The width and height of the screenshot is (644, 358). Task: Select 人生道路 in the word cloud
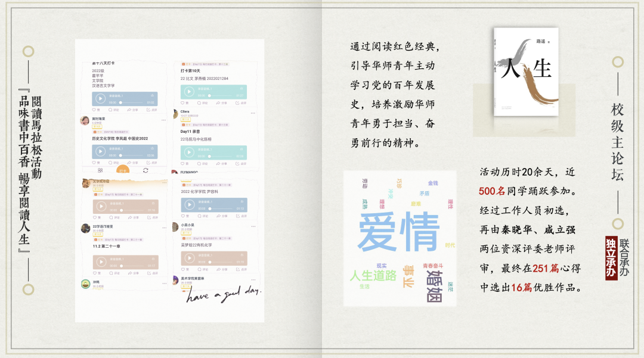373,275
